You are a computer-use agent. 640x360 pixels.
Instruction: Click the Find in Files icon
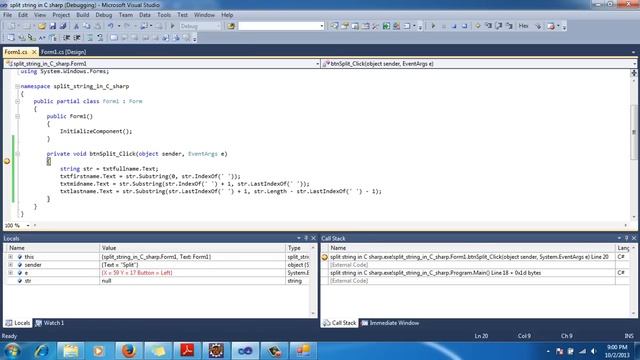[231, 26]
